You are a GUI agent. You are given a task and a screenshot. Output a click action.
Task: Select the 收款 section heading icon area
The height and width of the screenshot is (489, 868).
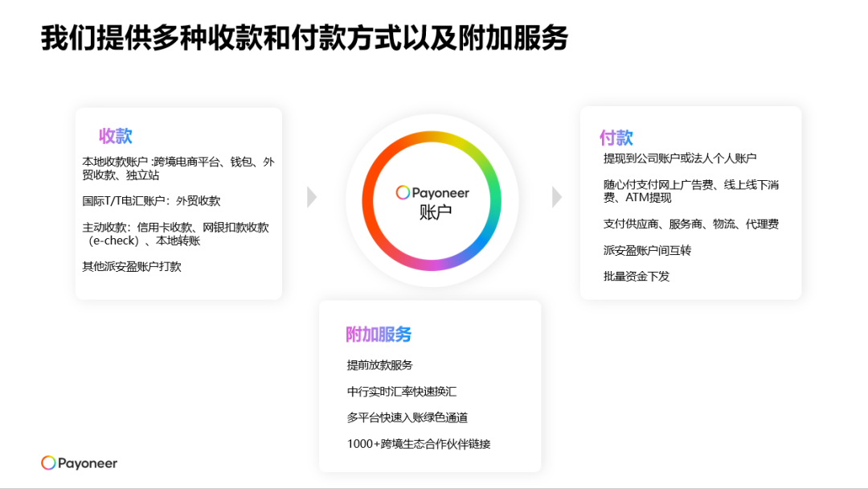click(117, 136)
